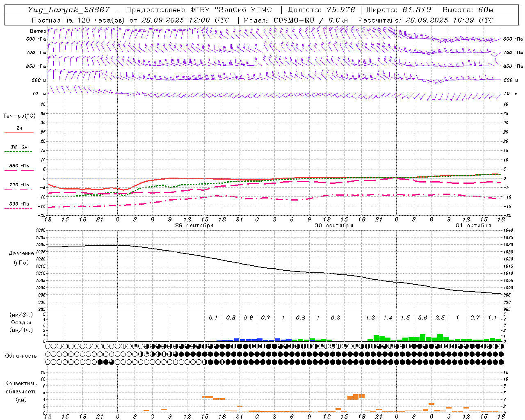
Task: Select the model name COSMO-RU / 6.6км
Action: pyautogui.click(x=311, y=20)
